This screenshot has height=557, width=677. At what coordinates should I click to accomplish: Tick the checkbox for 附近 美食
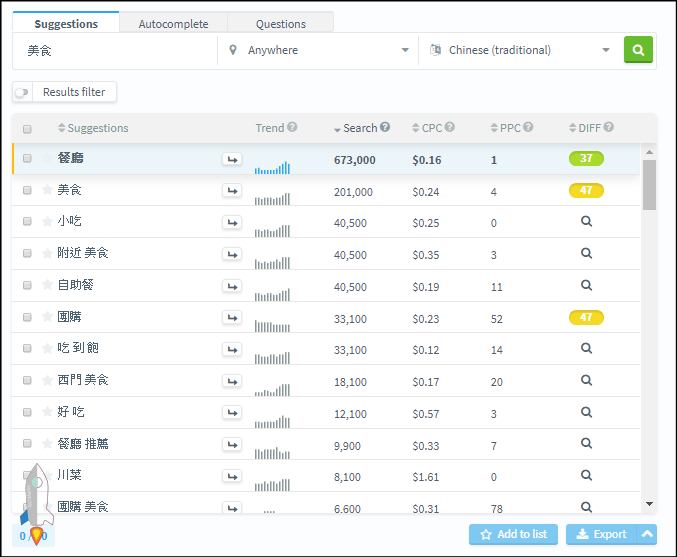(x=27, y=253)
